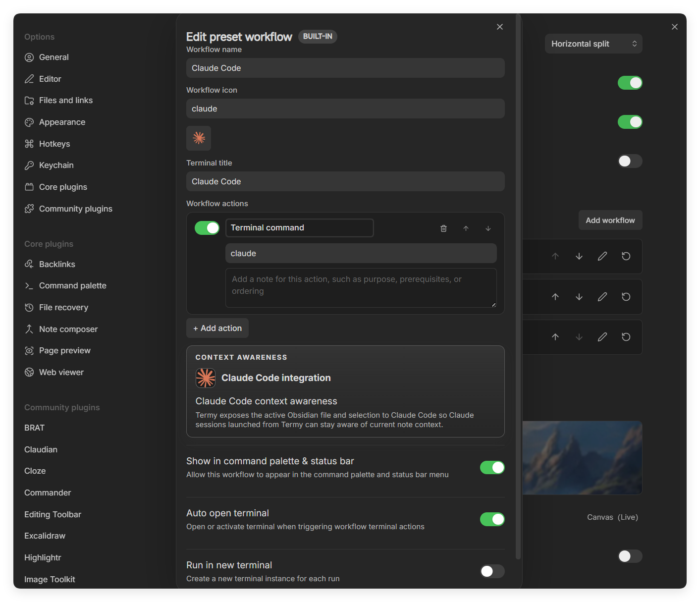
Task: Open Claudian plugin settings
Action: (x=41, y=450)
